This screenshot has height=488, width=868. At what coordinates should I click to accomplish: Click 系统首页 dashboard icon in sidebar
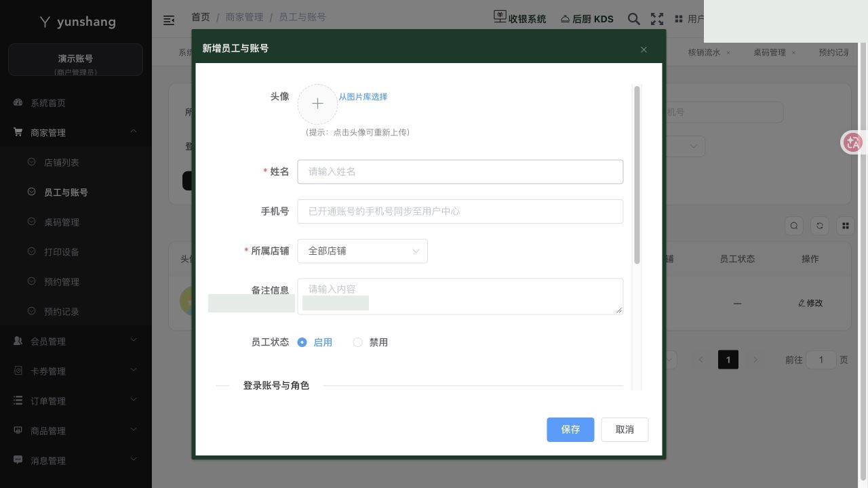click(18, 102)
